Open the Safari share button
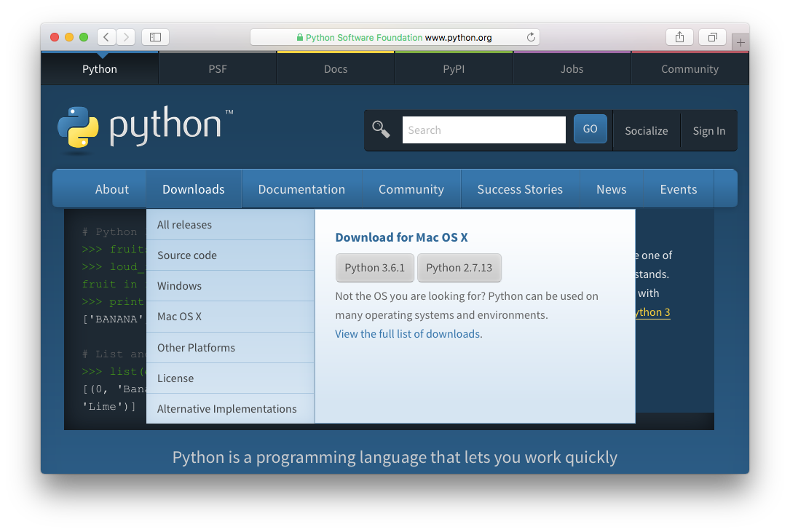Image resolution: width=790 pixels, height=532 pixels. click(x=679, y=37)
